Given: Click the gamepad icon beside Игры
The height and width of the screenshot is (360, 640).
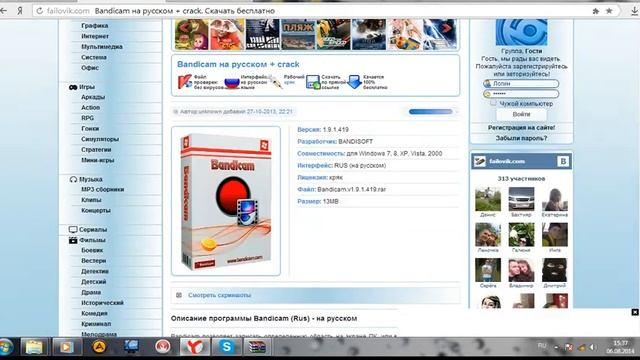Looking at the screenshot, I should coord(73,87).
